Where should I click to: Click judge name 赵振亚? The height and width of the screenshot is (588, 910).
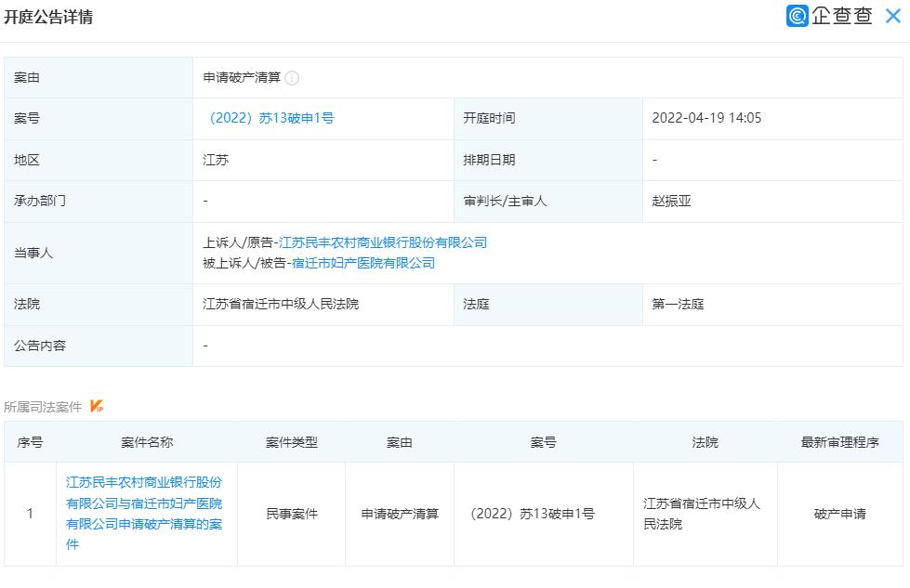tap(670, 201)
